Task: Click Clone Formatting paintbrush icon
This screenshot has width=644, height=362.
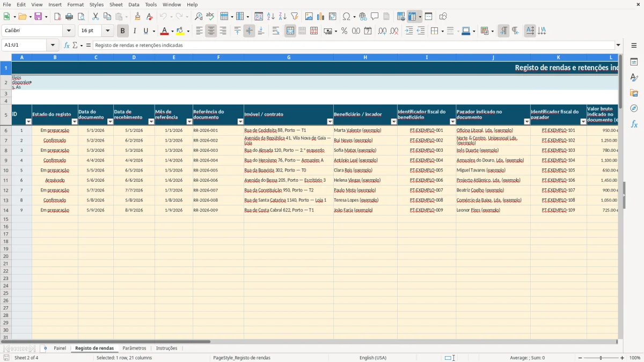Action: [x=137, y=17]
